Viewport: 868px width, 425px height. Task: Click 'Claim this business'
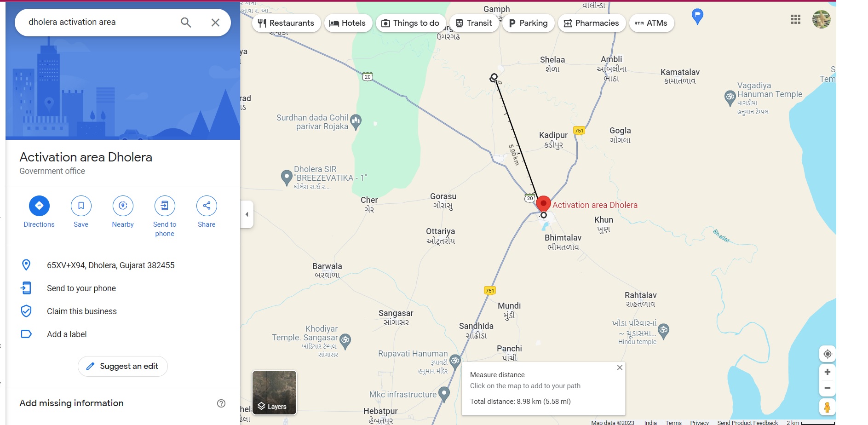click(123, 311)
